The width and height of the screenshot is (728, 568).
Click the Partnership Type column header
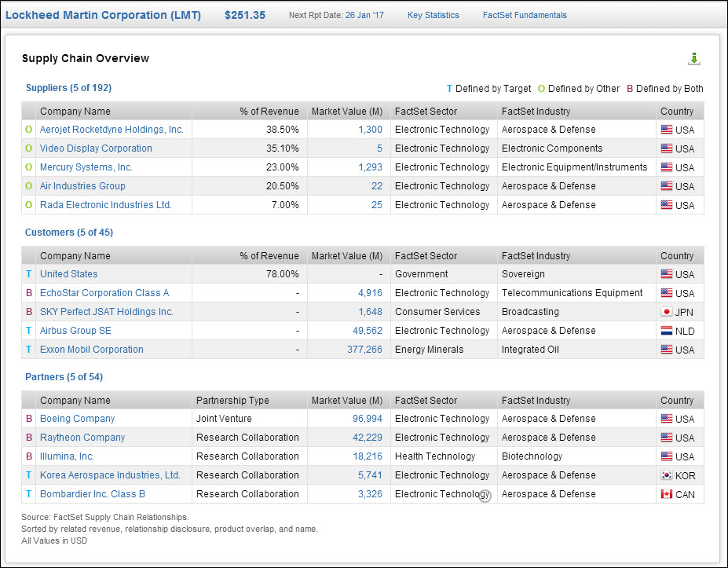pos(232,401)
